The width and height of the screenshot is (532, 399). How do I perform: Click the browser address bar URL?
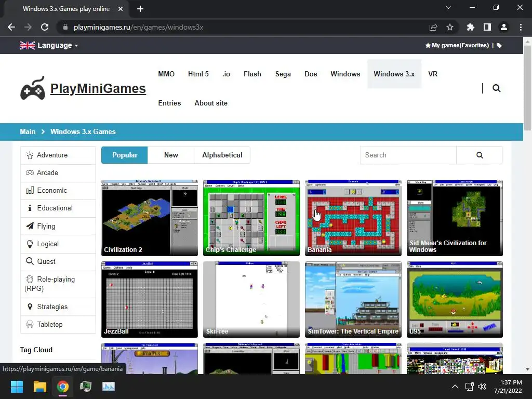(138, 27)
